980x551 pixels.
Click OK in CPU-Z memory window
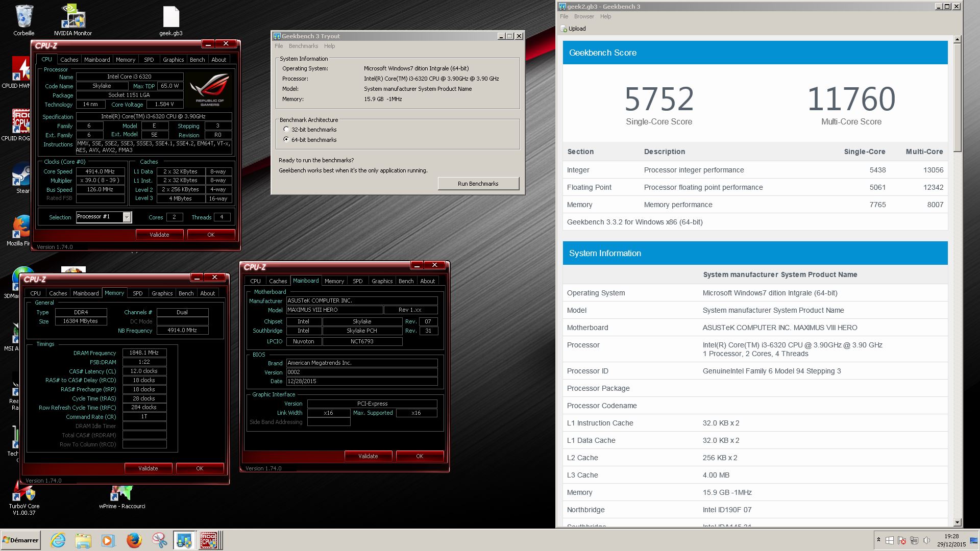tap(200, 468)
